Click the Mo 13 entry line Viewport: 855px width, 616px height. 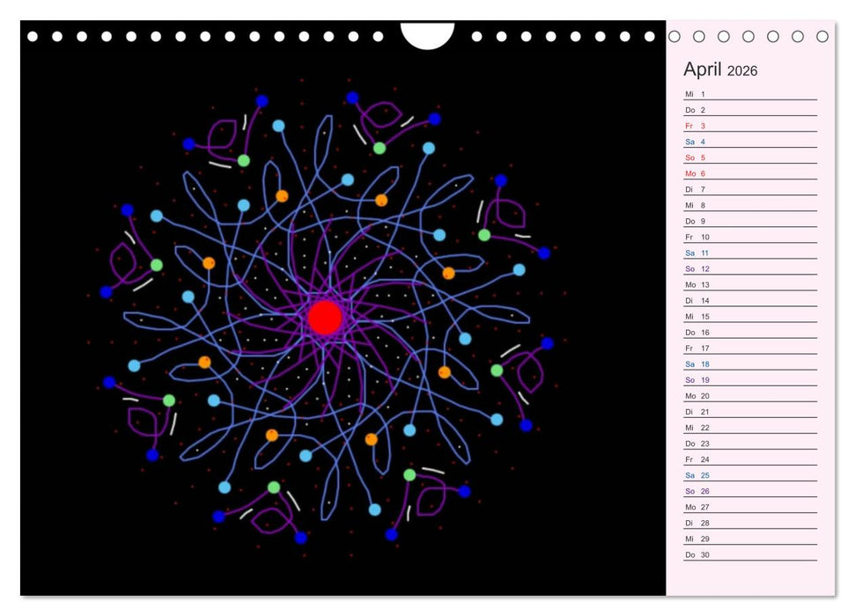tap(749, 284)
